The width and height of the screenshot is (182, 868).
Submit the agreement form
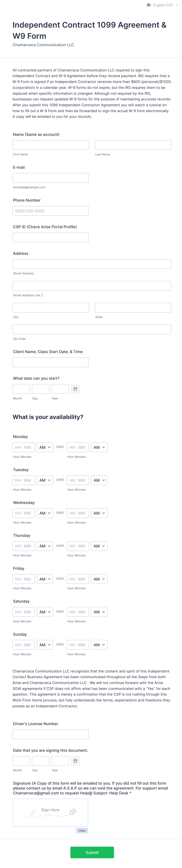pyautogui.click(x=92, y=853)
